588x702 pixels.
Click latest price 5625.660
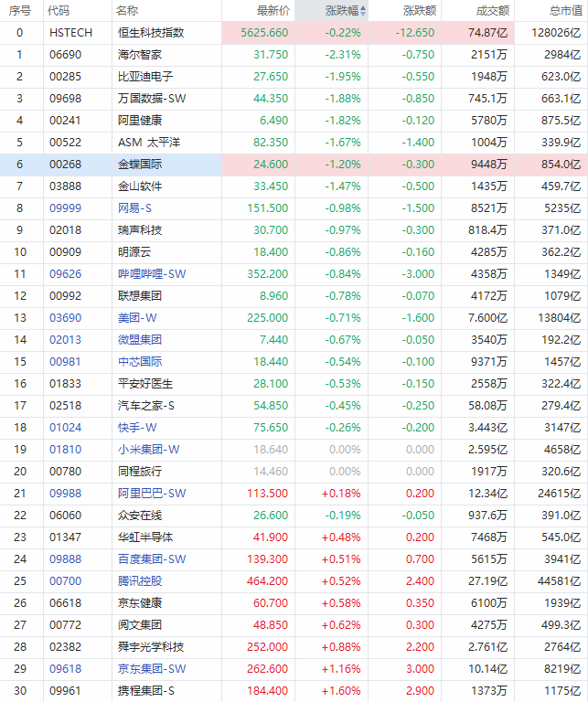(264, 33)
